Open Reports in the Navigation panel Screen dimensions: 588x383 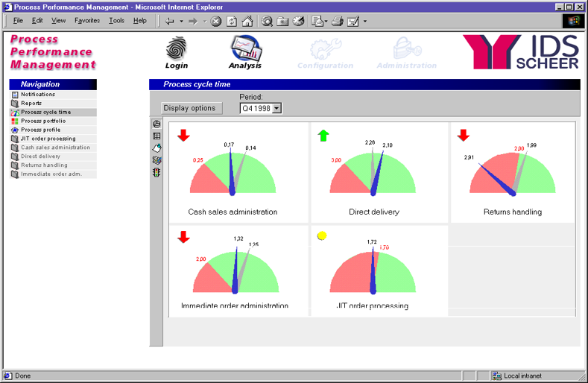click(x=31, y=103)
